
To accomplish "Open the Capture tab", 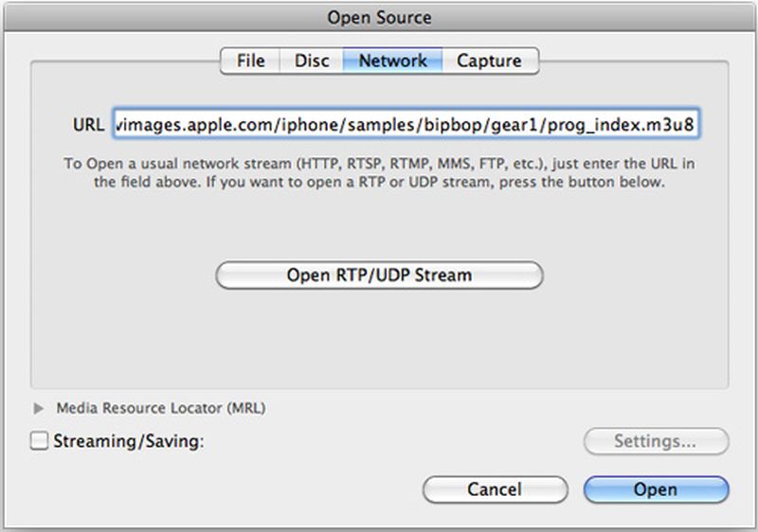I will tap(489, 61).
